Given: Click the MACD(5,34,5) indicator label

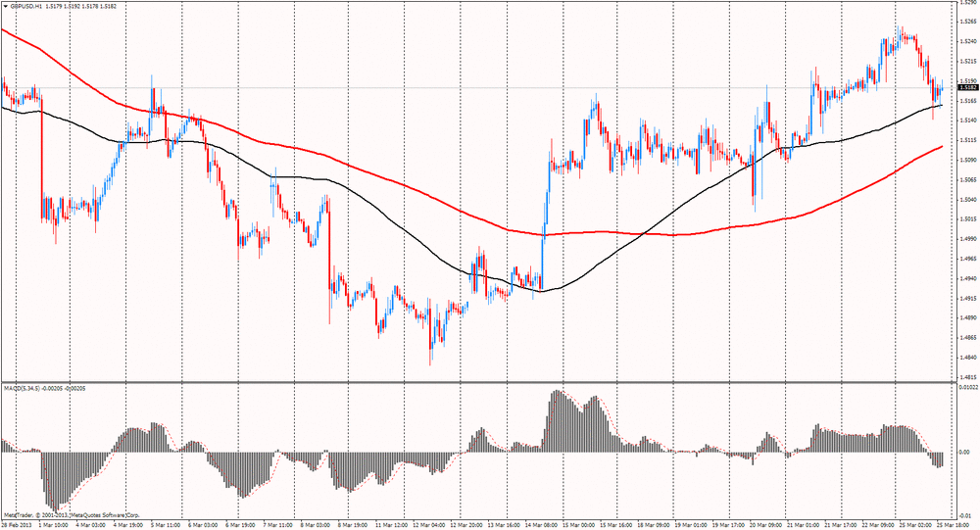Looking at the screenshot, I should (22, 388).
